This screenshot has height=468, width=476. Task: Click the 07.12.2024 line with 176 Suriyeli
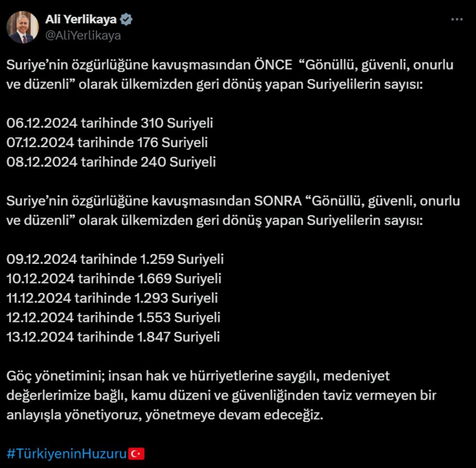tap(107, 142)
